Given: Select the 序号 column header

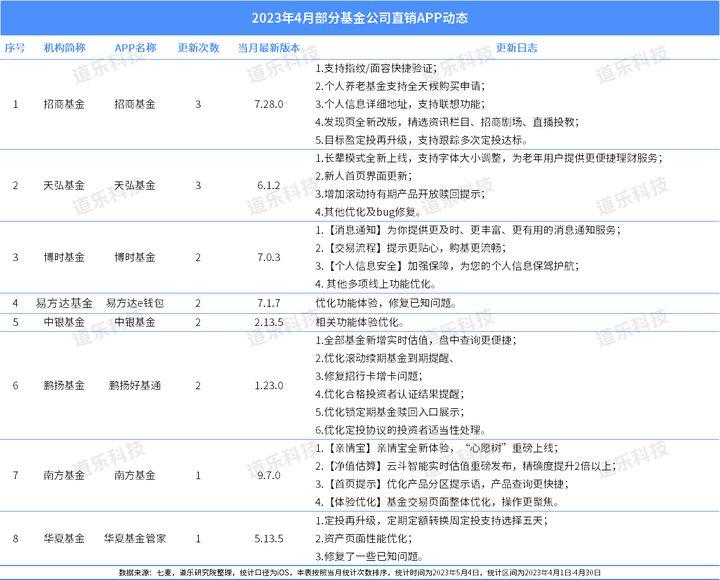Looking at the screenshot, I should coord(15,48).
